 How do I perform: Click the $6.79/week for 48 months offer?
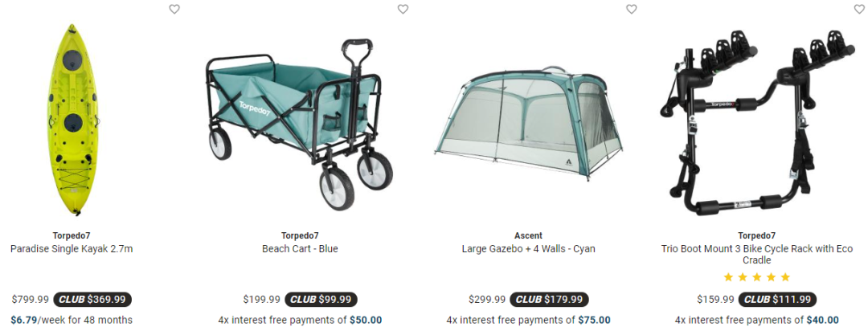tap(72, 320)
